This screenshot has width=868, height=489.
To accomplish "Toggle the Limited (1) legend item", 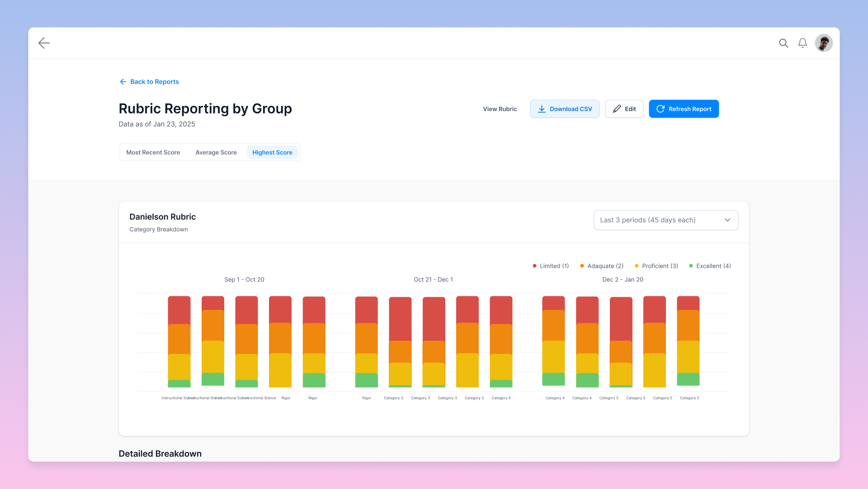I will pos(551,266).
